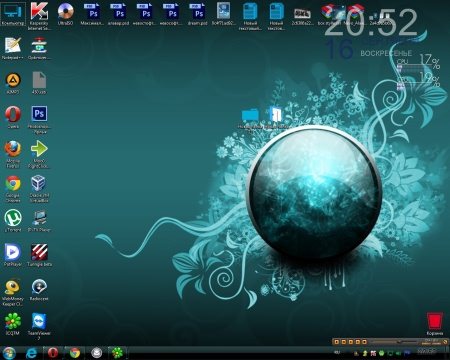Open the Windows Start menu orb
This screenshot has height=360, width=450.
point(8,353)
